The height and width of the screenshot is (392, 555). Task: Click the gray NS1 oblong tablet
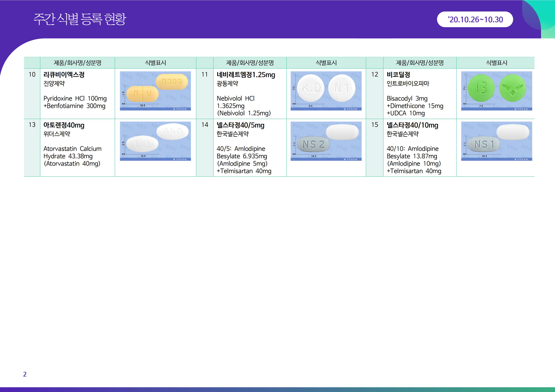tap(484, 144)
